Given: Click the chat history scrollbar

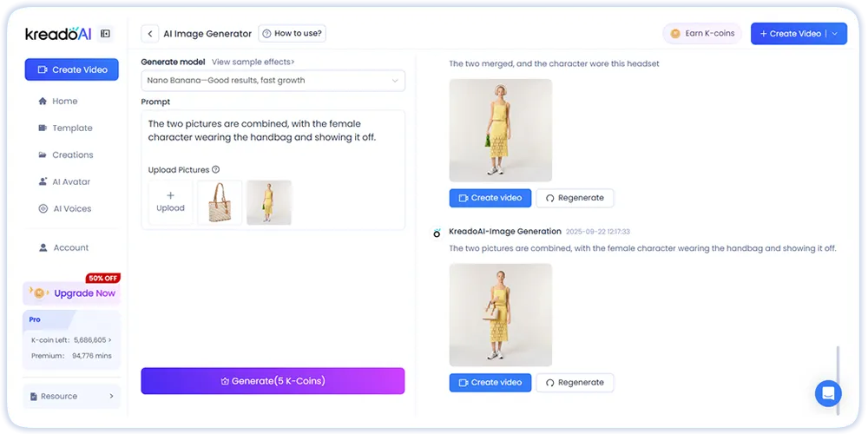Looking at the screenshot, I should pyautogui.click(x=838, y=381).
